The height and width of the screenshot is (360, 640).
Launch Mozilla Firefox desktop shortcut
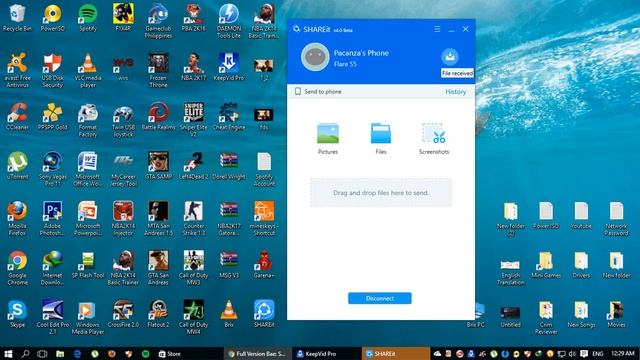17,218
